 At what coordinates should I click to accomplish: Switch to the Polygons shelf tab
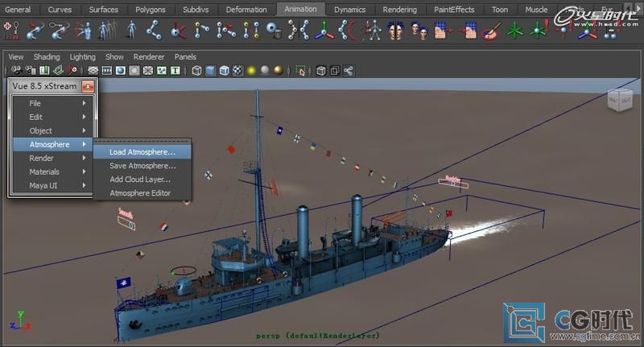click(x=151, y=10)
